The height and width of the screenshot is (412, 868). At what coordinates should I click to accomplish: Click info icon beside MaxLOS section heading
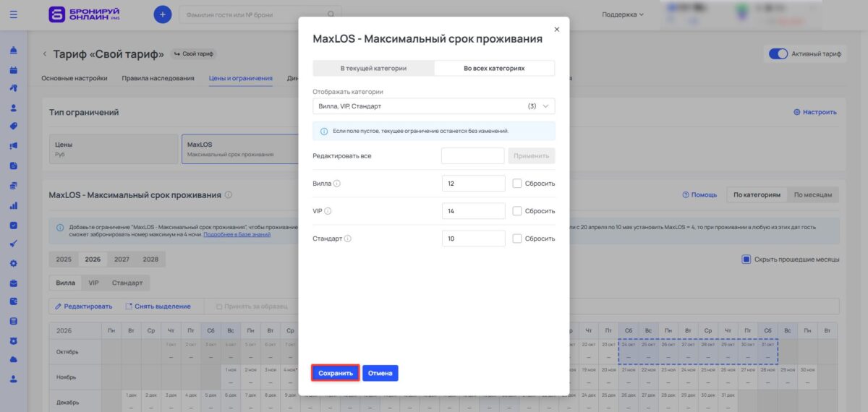229,194
